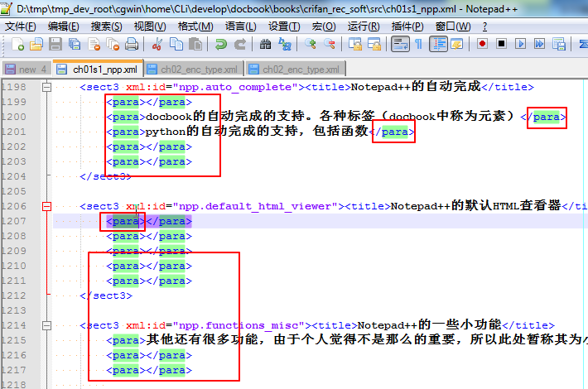
Task: Open the 搜索(S) menu
Action: [106, 26]
